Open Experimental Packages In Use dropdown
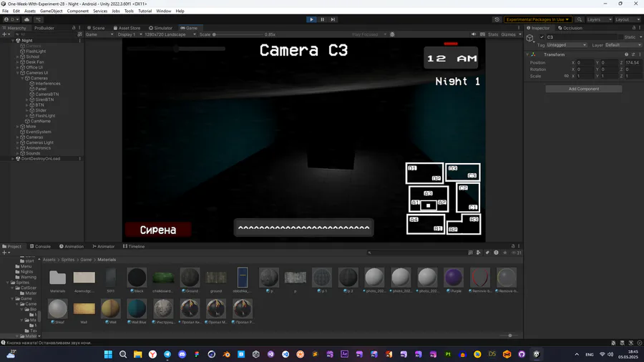The width and height of the screenshot is (644, 362). click(x=537, y=19)
